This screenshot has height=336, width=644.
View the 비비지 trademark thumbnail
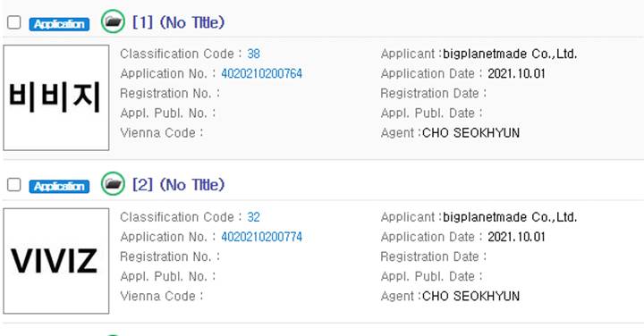[x=56, y=97]
